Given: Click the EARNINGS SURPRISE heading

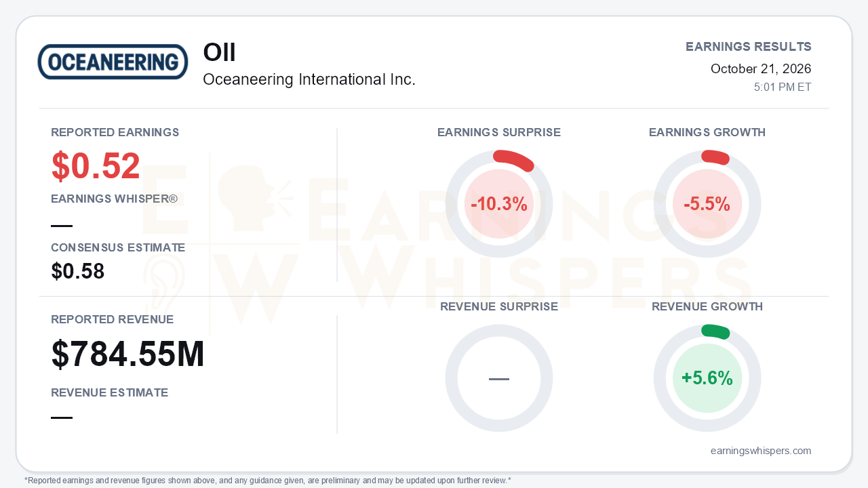Looking at the screenshot, I should coord(499,132).
